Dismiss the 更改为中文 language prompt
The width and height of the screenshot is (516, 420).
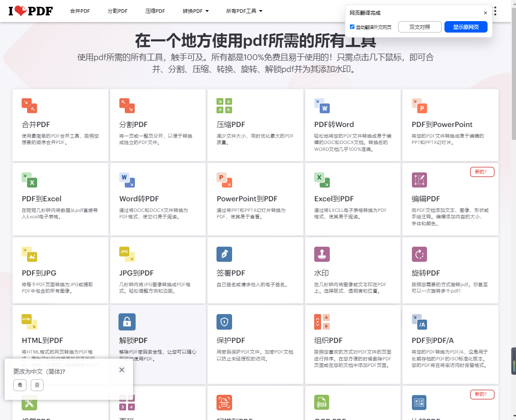(122, 370)
